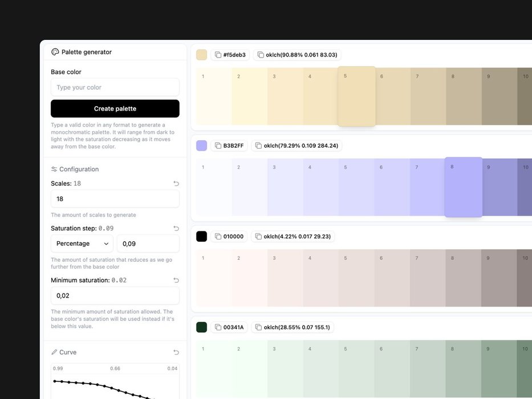532x399 pixels.
Task: Copy the B3B2FF hex code
Action: tap(229, 145)
